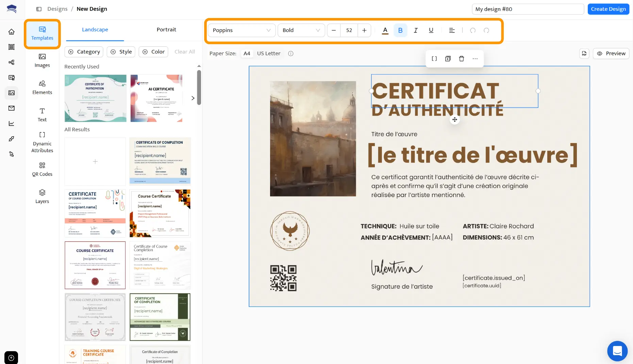Open the Templates panel

click(x=42, y=33)
